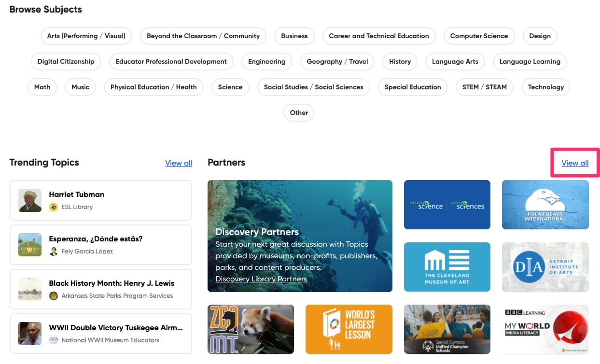
Task: View all Partners
Action: point(575,163)
